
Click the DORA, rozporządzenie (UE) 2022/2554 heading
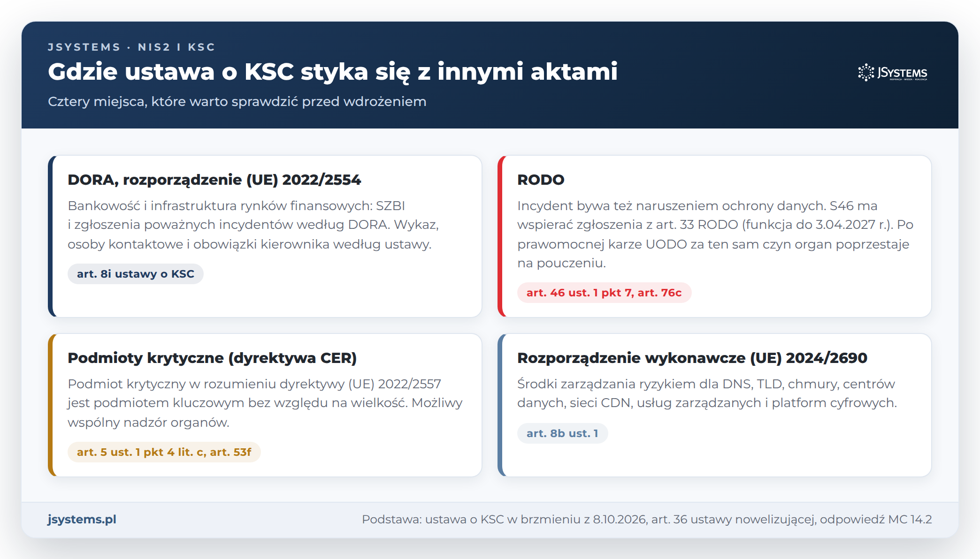pos(214,180)
